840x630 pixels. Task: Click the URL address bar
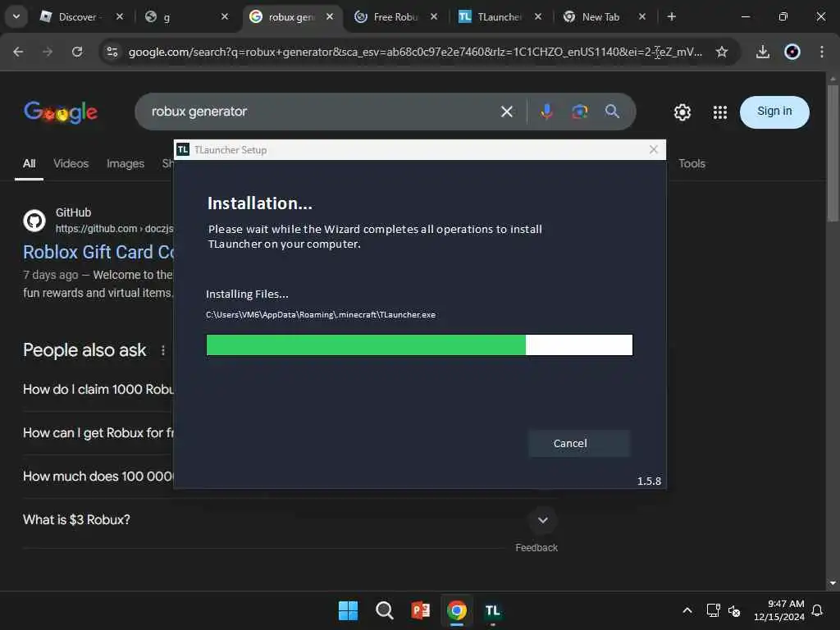click(414, 52)
